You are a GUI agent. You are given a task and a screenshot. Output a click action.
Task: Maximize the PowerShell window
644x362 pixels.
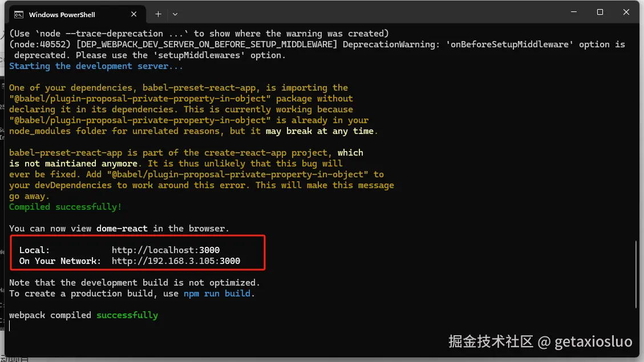tap(600, 12)
